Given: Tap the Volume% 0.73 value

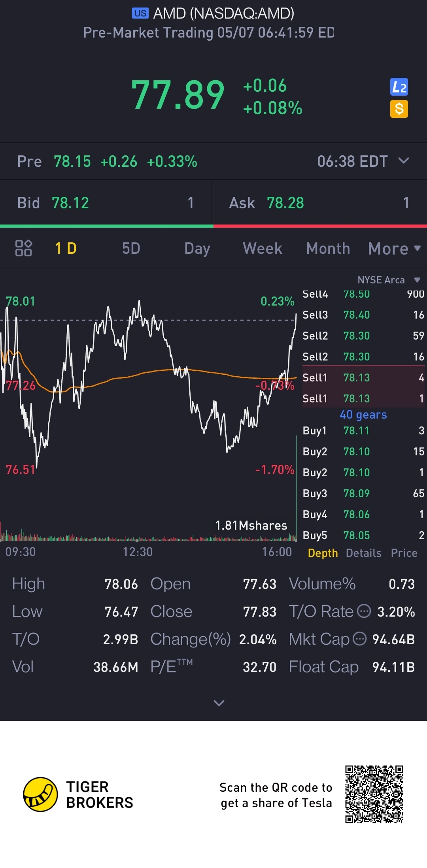Looking at the screenshot, I should click(x=402, y=584).
